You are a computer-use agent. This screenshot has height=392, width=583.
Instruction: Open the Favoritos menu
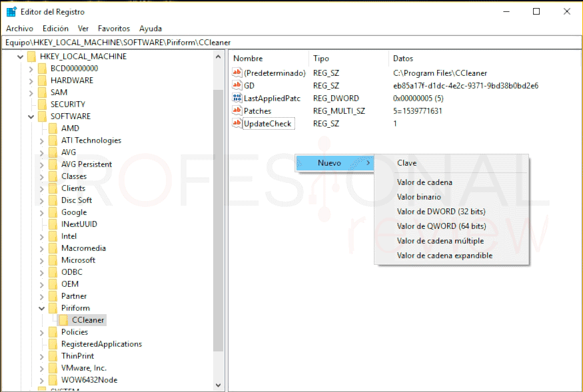(x=114, y=29)
